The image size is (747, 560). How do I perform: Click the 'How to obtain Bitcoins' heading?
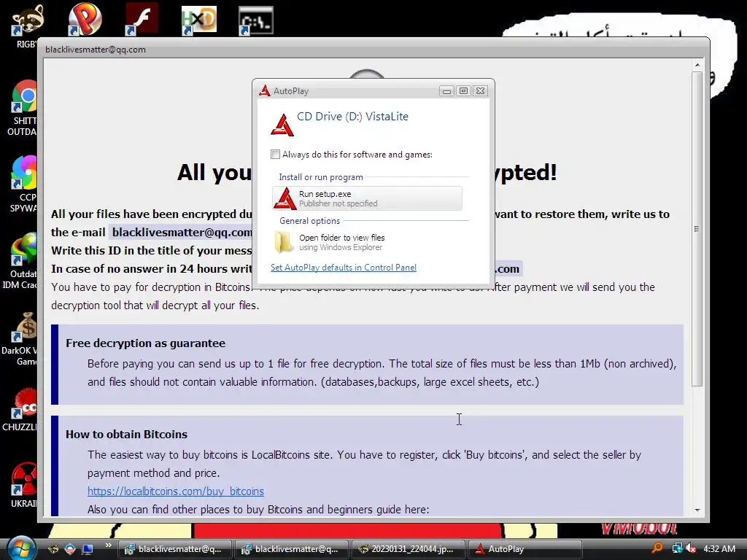pyautogui.click(x=126, y=435)
